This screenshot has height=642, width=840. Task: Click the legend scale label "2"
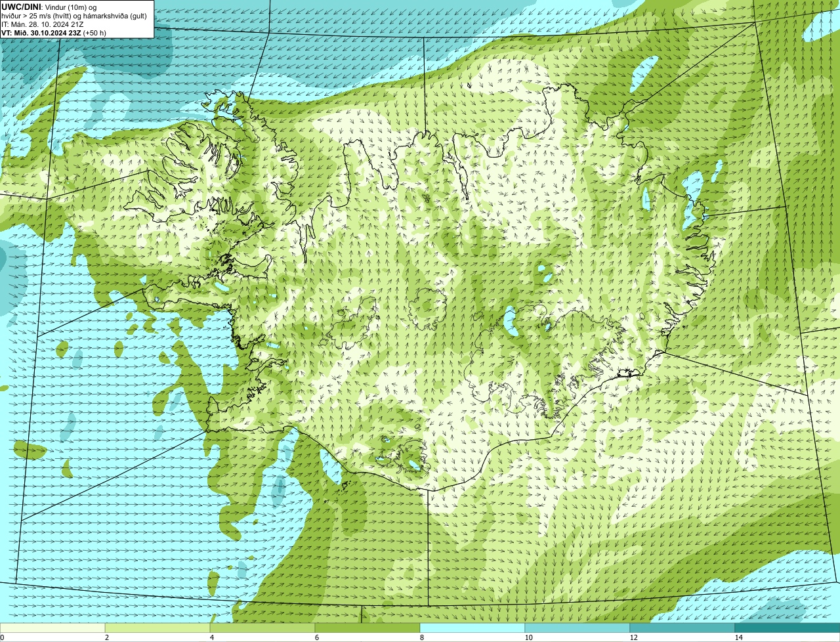[106, 637]
